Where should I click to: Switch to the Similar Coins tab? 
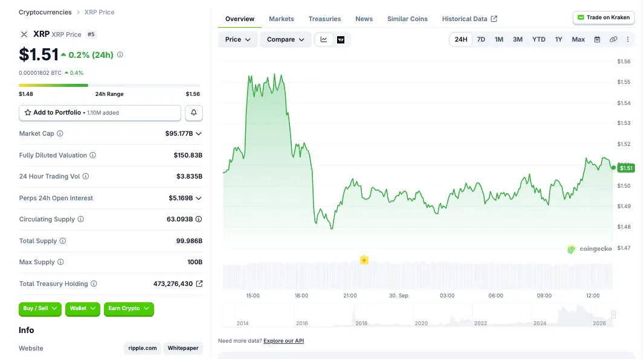407,19
